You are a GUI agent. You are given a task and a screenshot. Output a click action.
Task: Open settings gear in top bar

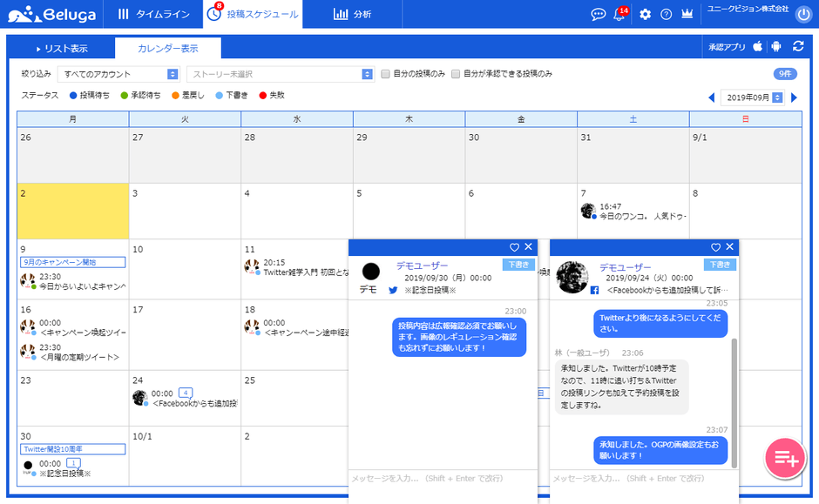tap(645, 14)
